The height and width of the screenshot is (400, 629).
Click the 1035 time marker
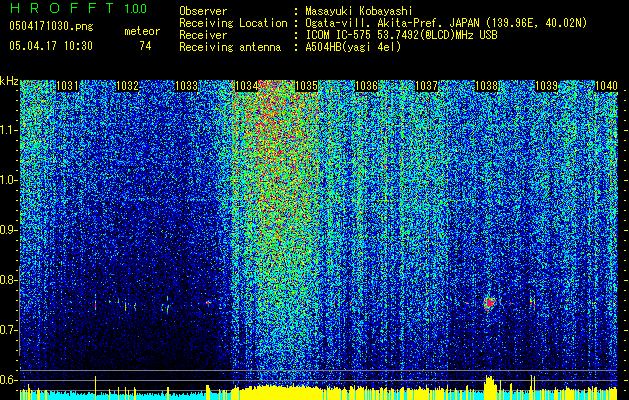point(306,86)
